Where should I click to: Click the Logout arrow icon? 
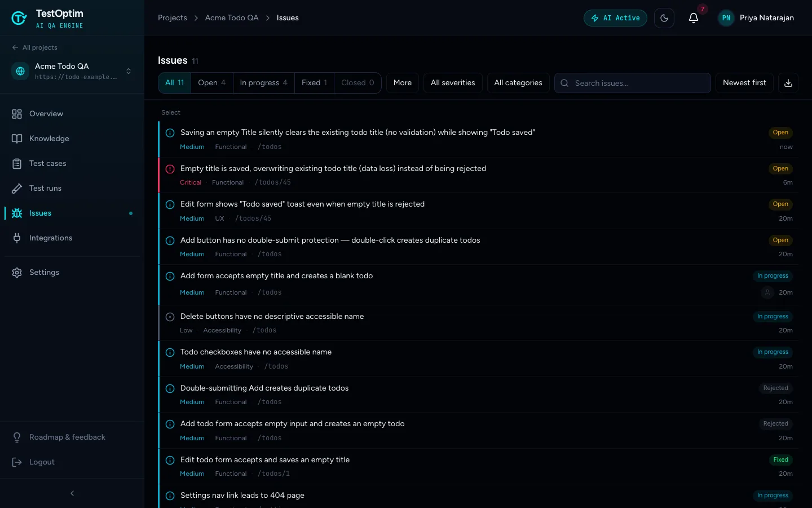click(x=17, y=462)
